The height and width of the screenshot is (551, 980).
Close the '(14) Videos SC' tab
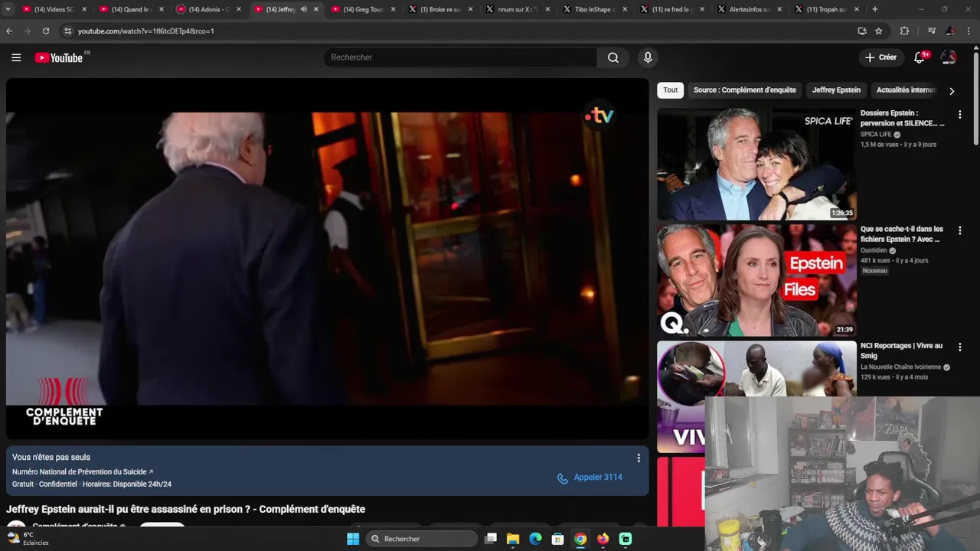pos(83,9)
